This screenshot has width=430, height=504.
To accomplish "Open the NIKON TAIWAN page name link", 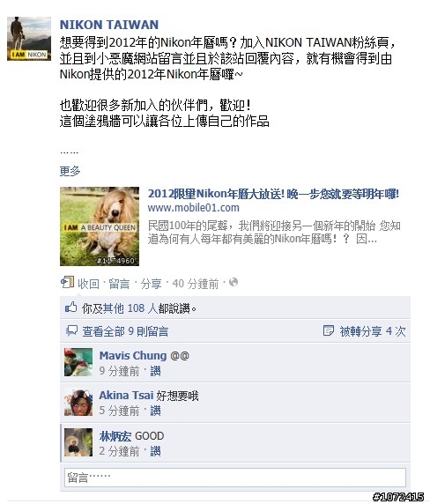I will click(x=109, y=25).
